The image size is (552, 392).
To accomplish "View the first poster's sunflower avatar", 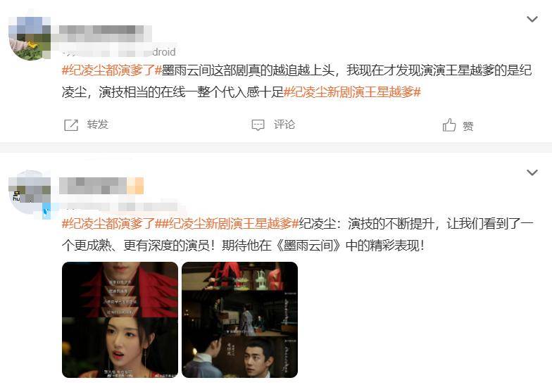I will (30, 38).
